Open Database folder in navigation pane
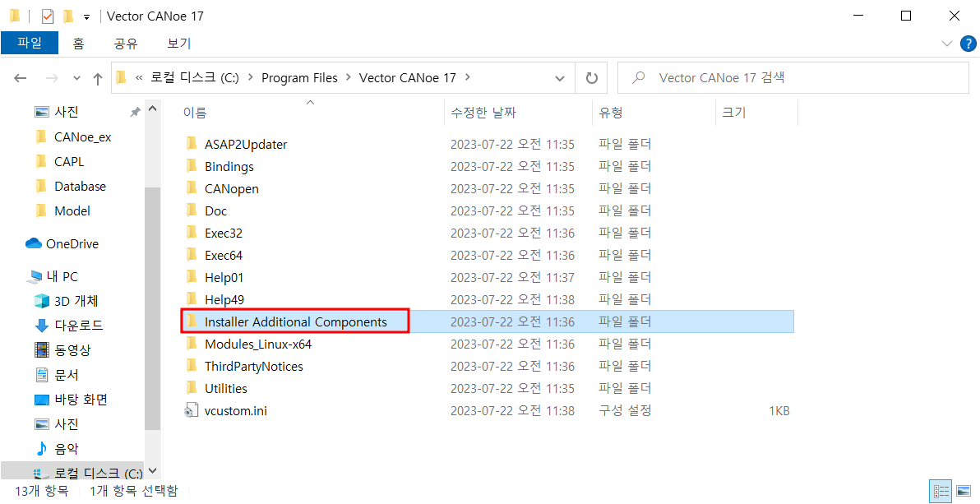The width and height of the screenshot is (980, 504). [80, 187]
